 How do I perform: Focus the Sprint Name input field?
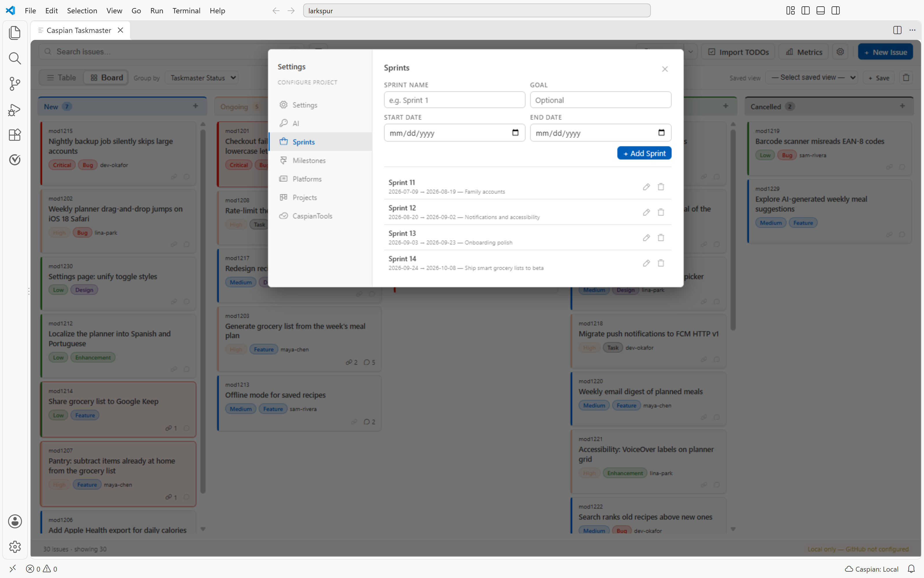pyautogui.click(x=454, y=100)
